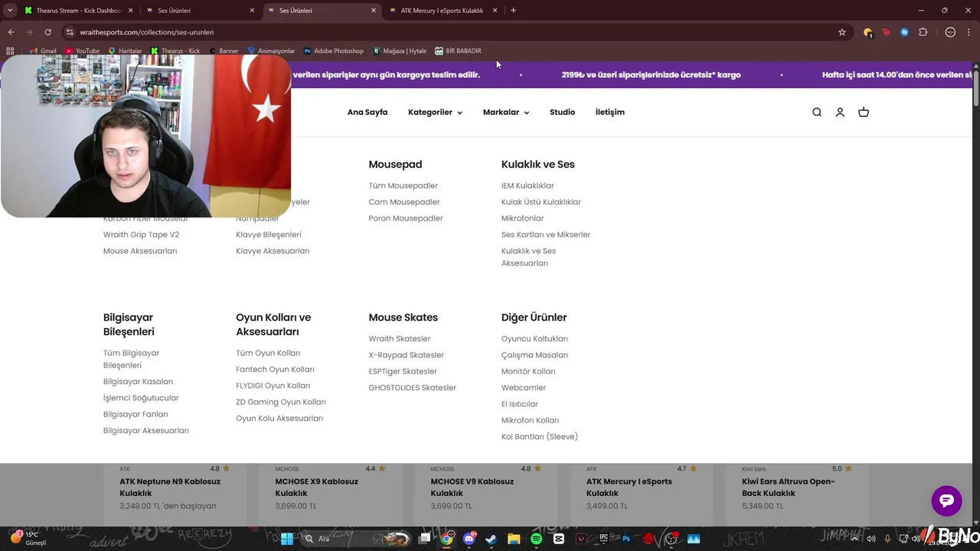Open GHOSTGLIDES Skatesler link
This screenshot has width=980, height=551.
(x=412, y=388)
